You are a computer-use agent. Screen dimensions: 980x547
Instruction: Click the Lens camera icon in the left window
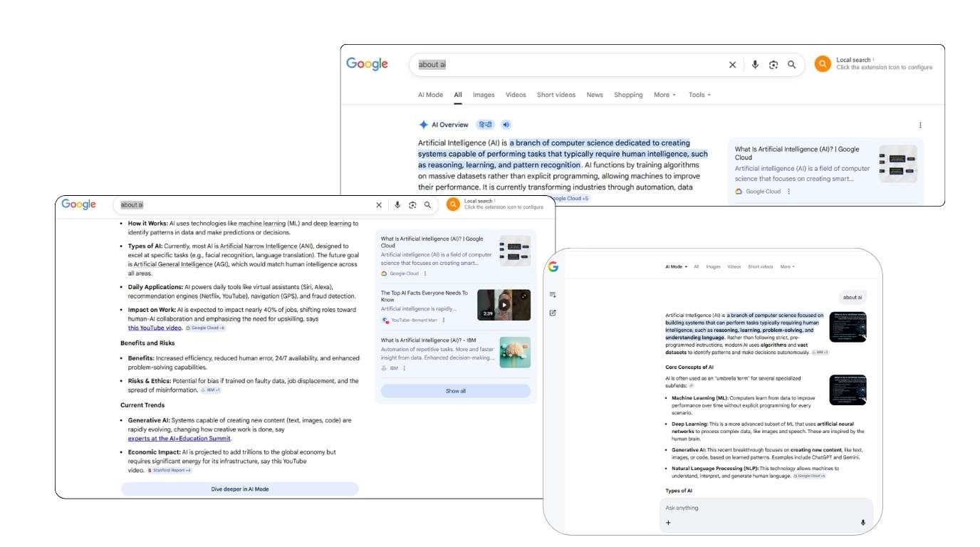click(x=412, y=205)
